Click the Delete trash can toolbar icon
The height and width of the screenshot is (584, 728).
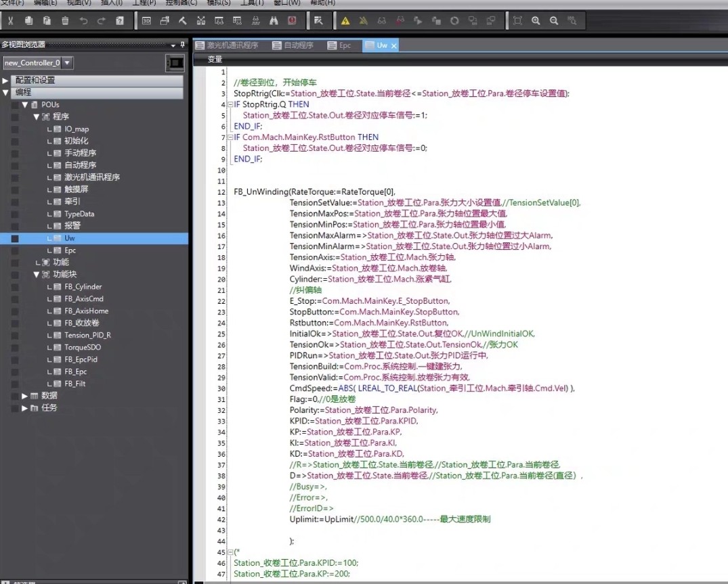65,21
